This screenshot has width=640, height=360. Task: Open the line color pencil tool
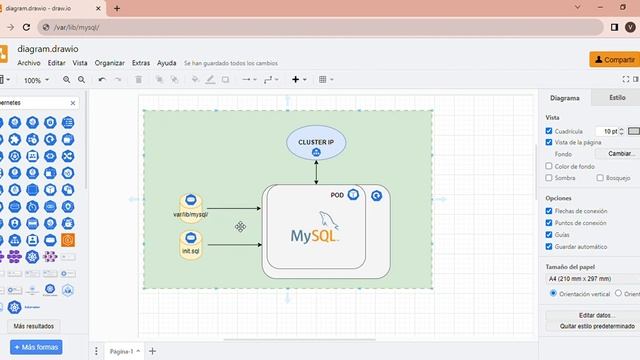click(210, 80)
